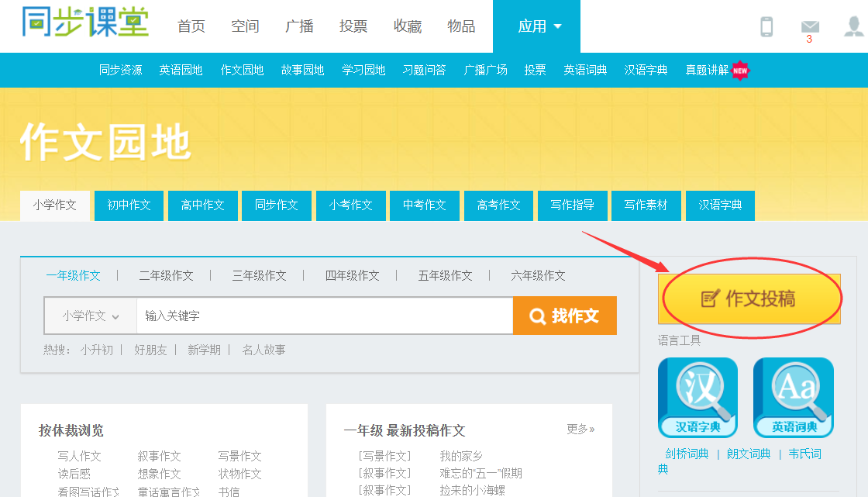Click the hot search term 好朋友
Image resolution: width=868 pixels, height=497 pixels.
(150, 350)
